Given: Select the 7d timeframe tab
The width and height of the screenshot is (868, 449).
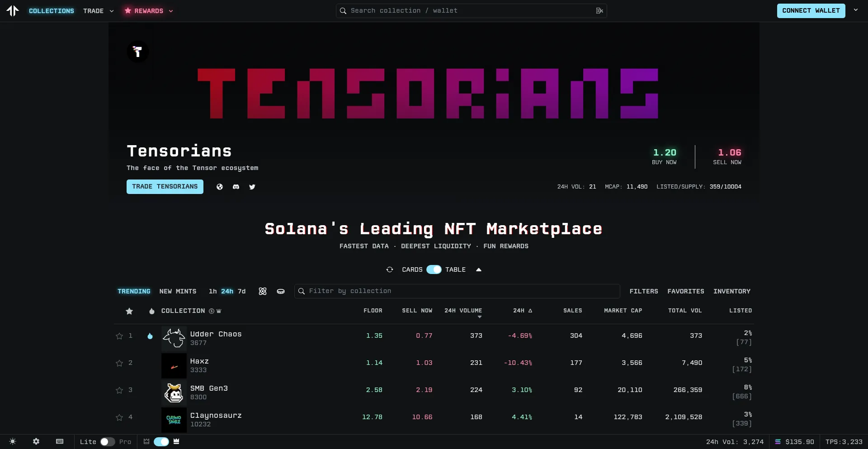Looking at the screenshot, I should 242,291.
